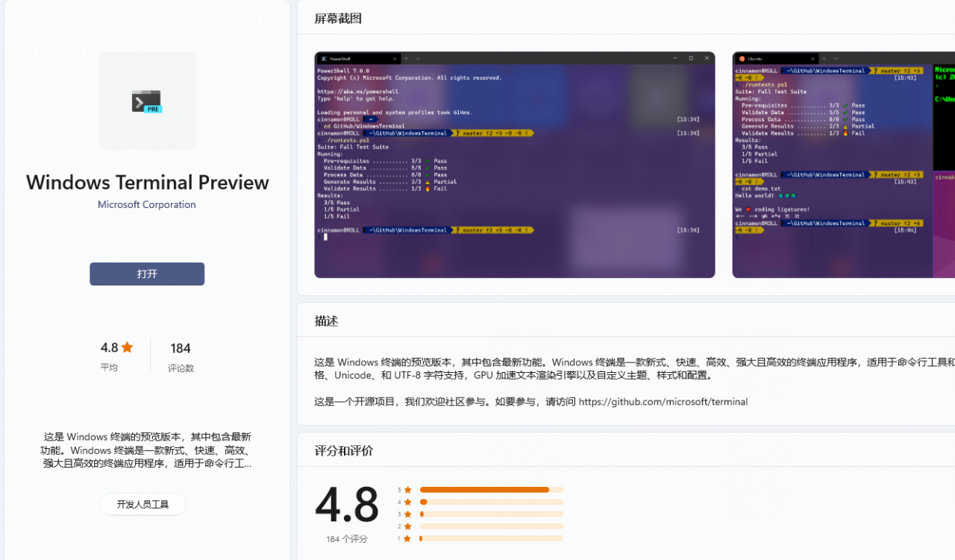Click the '184 个评分' text under the large 4.8
Screen dimensions: 955x560
pos(347,539)
